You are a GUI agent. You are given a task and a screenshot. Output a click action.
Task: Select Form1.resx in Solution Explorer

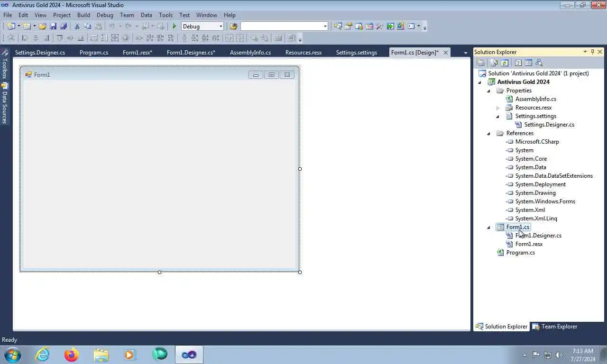coord(529,244)
